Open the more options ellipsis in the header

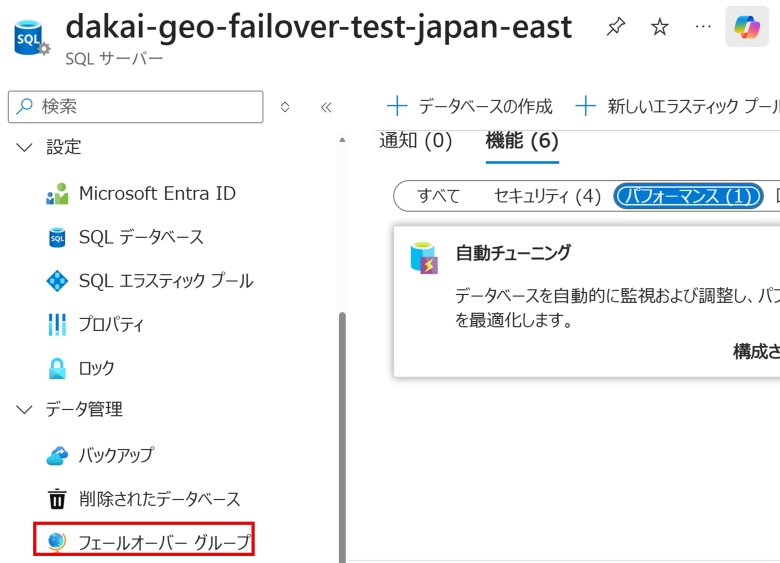click(x=703, y=26)
